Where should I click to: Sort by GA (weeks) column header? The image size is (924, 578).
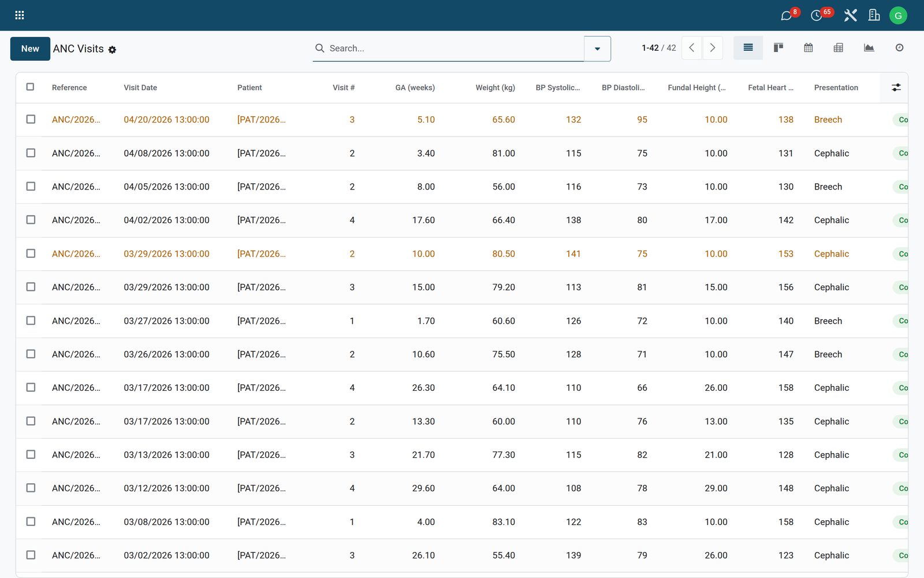(415, 88)
